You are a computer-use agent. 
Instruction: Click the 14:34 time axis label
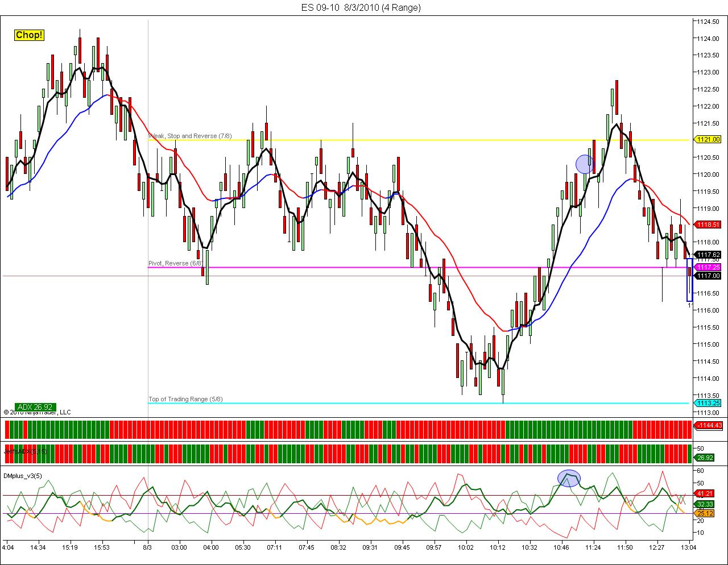38,547
